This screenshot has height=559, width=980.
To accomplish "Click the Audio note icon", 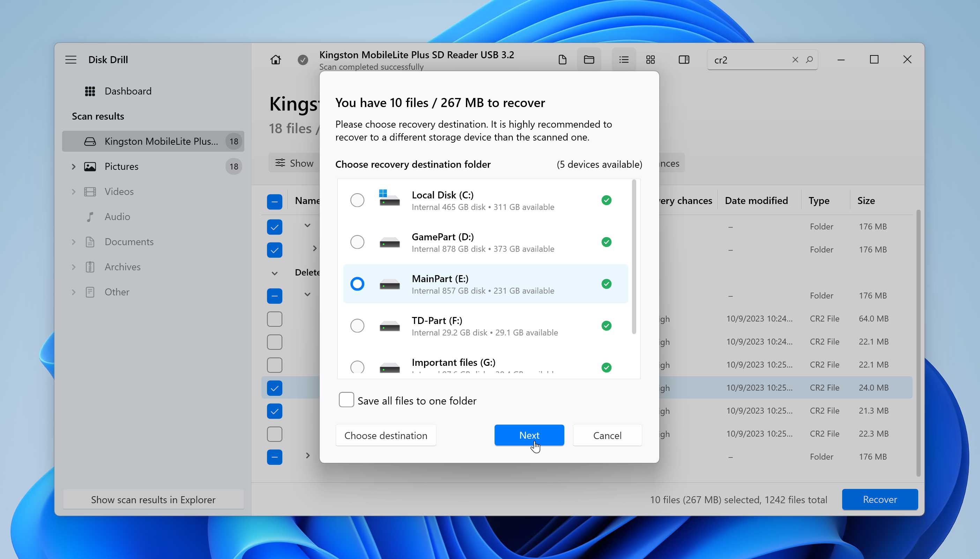I will click(x=90, y=217).
